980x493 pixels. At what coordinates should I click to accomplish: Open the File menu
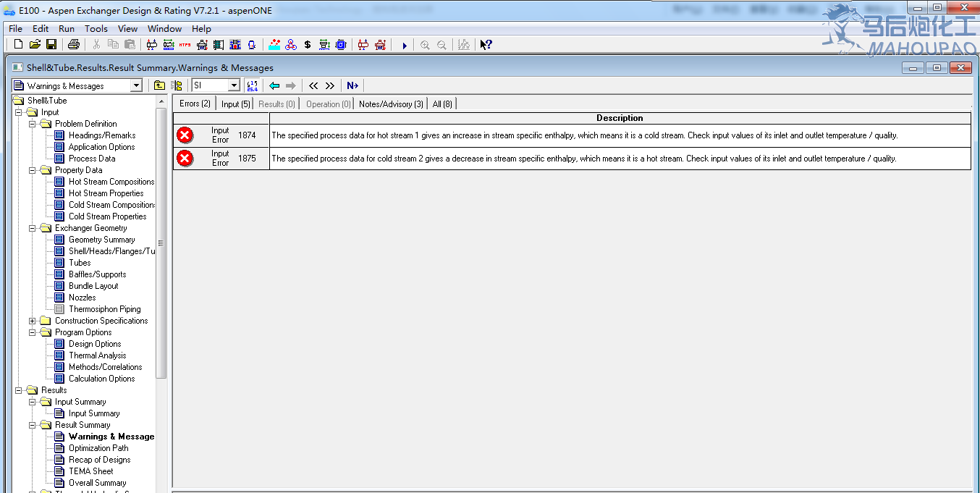point(15,29)
